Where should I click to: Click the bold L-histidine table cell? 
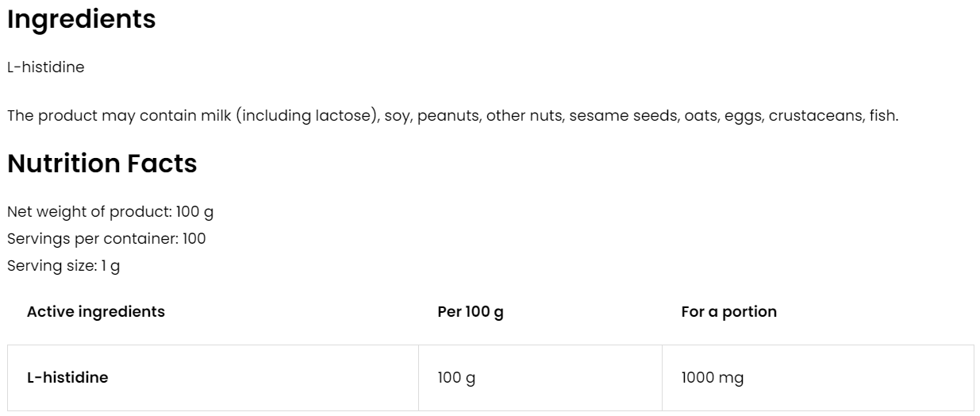click(67, 378)
